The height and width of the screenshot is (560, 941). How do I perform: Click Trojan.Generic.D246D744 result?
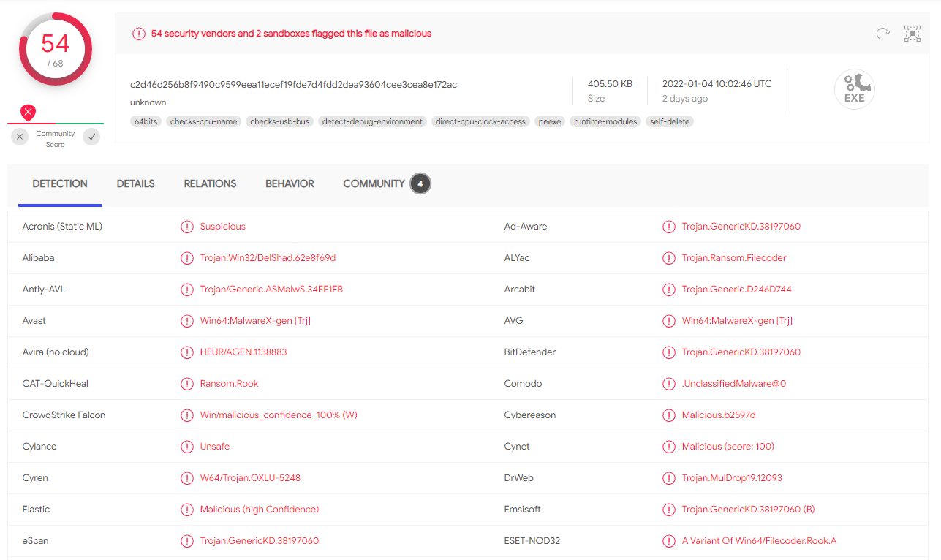click(736, 290)
